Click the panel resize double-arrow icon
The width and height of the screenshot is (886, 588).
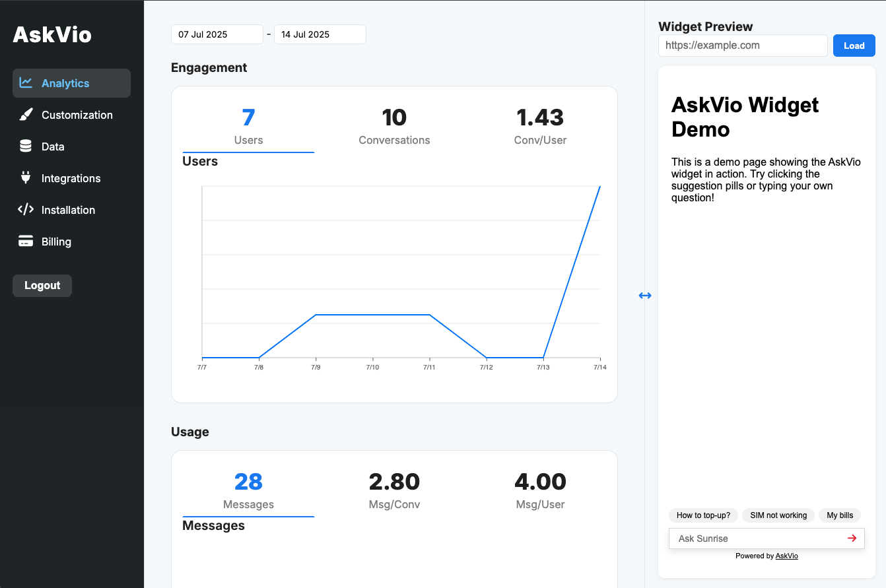click(x=645, y=296)
